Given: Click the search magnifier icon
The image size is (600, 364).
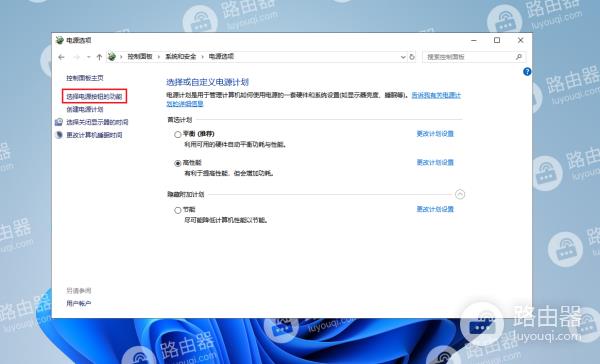Looking at the screenshot, I should (x=519, y=57).
